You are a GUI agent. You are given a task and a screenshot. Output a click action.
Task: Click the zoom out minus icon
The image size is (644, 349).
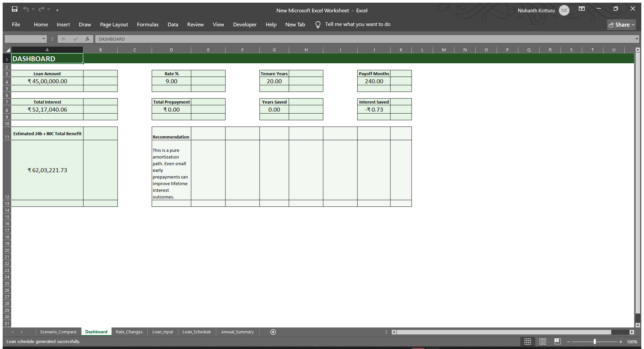coord(569,342)
